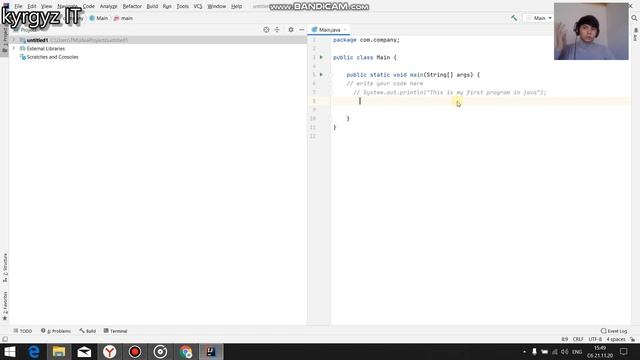Open Yandex Browser from taskbar
The width and height of the screenshot is (640, 360).
click(109, 352)
